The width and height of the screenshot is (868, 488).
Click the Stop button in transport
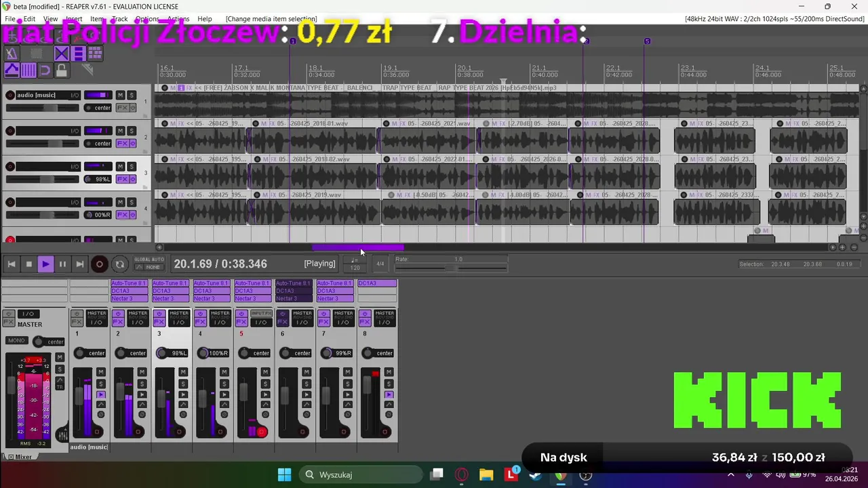point(28,264)
